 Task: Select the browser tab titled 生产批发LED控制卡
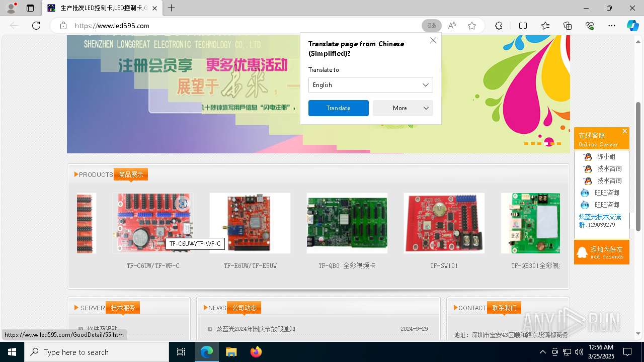click(x=103, y=9)
